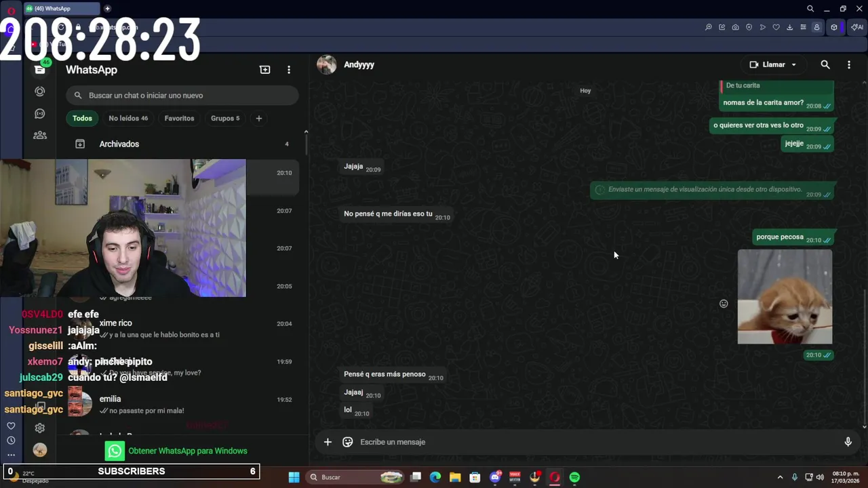Click the attach plus icon in message bar
Image resolution: width=868 pixels, height=488 pixels.
point(328,442)
